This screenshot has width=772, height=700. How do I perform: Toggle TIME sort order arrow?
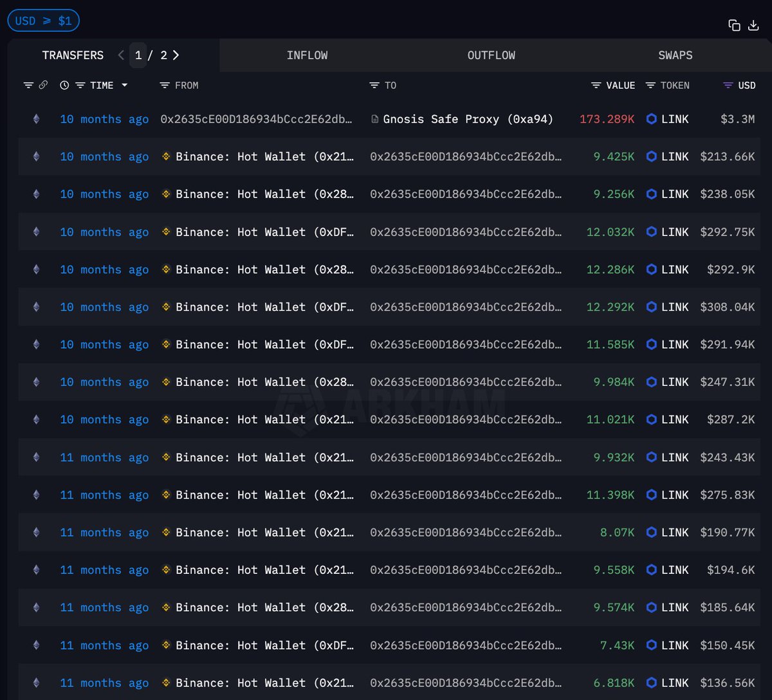[x=124, y=85]
